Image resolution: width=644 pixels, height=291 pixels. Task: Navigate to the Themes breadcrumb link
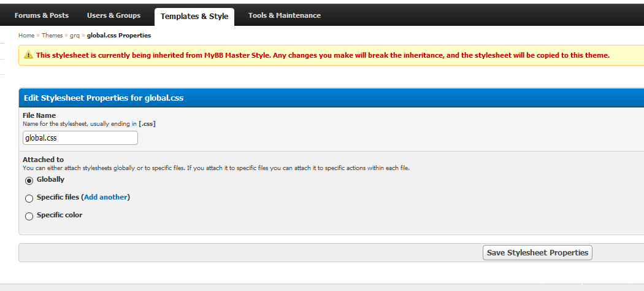point(52,36)
